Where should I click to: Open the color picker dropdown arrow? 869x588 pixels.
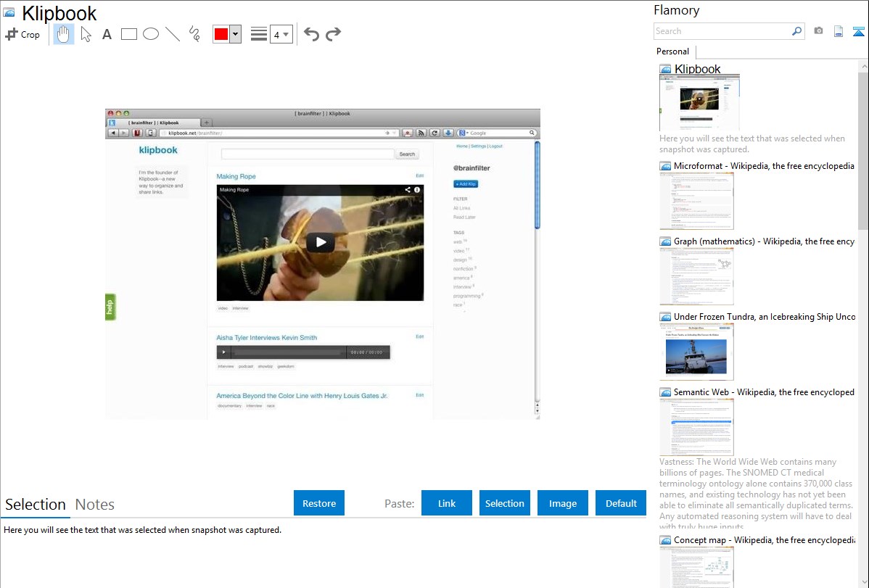(x=235, y=34)
